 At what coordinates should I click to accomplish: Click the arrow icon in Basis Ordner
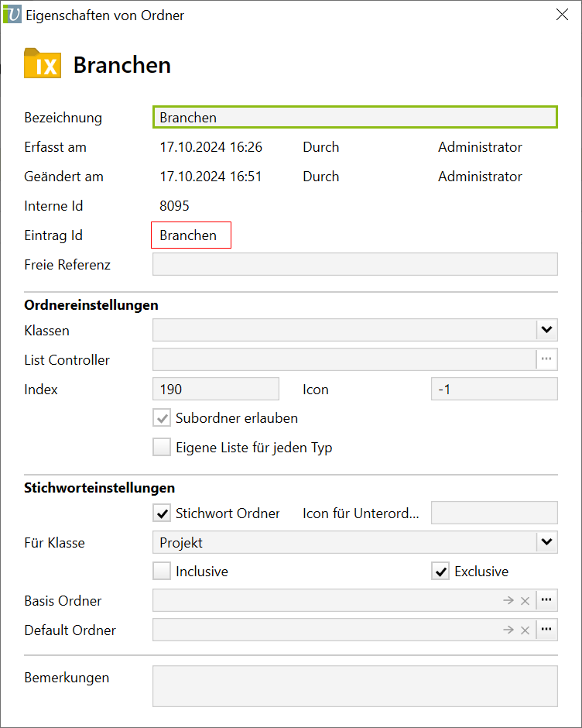(x=508, y=600)
